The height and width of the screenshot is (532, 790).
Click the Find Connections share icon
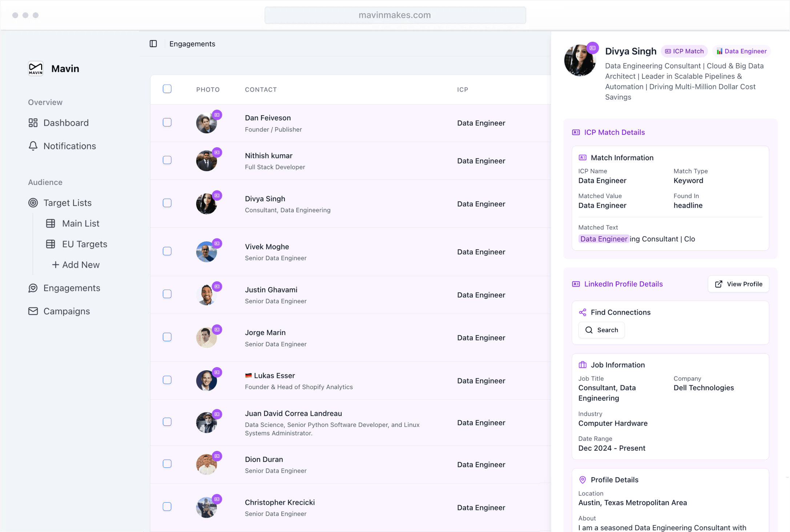[x=583, y=312]
